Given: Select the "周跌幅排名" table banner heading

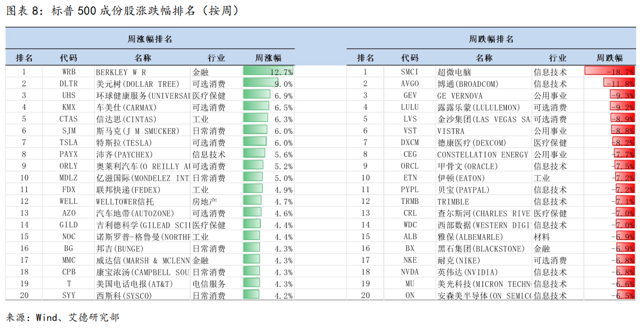Looking at the screenshot, I should [491, 39].
